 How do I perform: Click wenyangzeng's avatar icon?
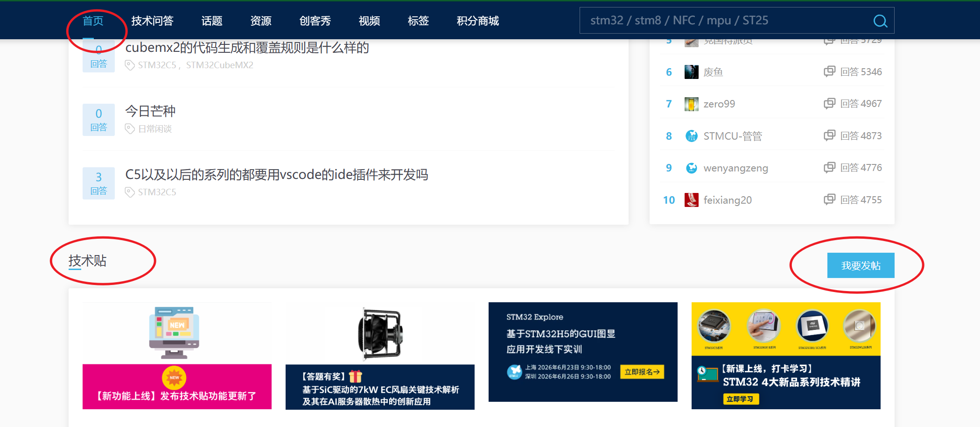(691, 168)
